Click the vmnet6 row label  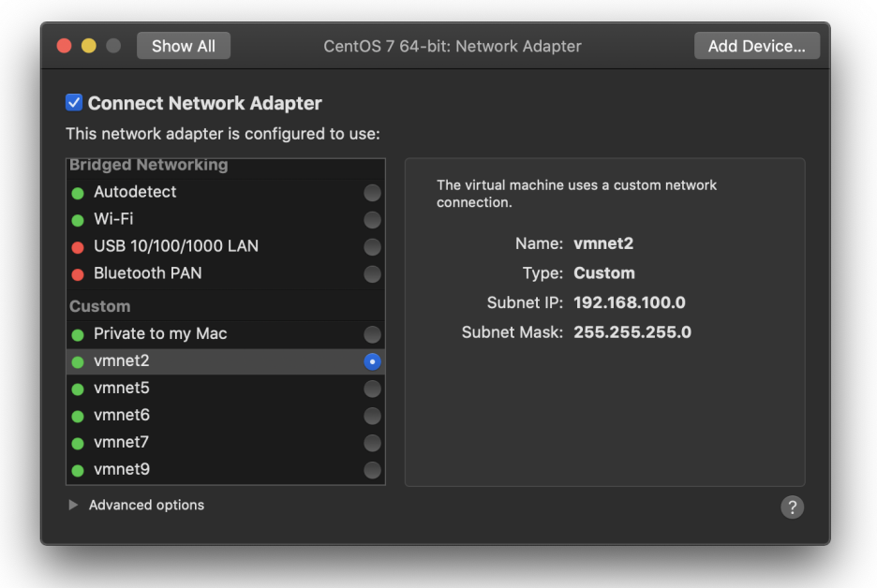click(x=122, y=415)
